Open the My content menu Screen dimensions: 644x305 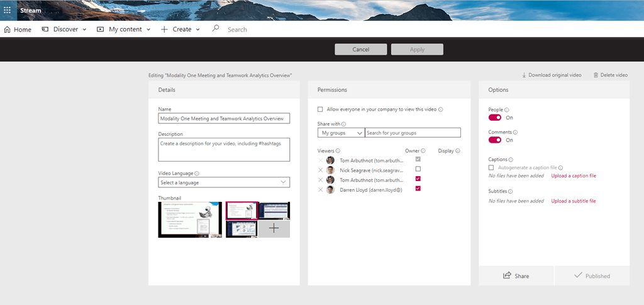123,29
